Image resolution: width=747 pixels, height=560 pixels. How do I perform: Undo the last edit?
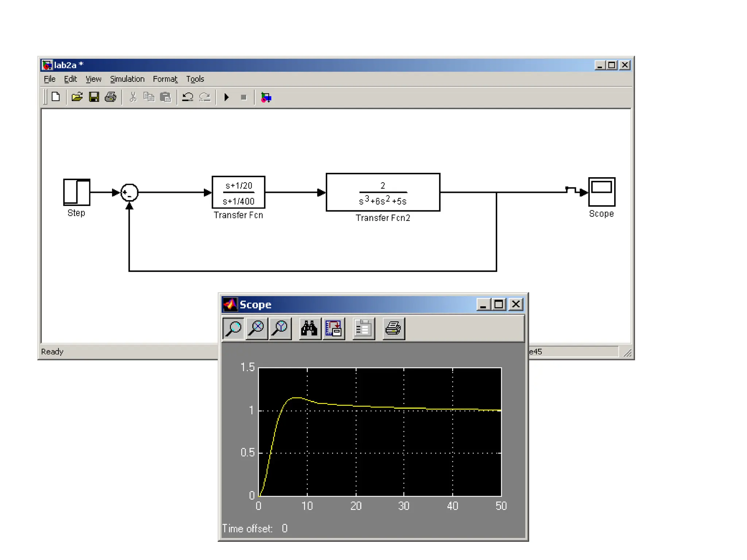pyautogui.click(x=187, y=97)
